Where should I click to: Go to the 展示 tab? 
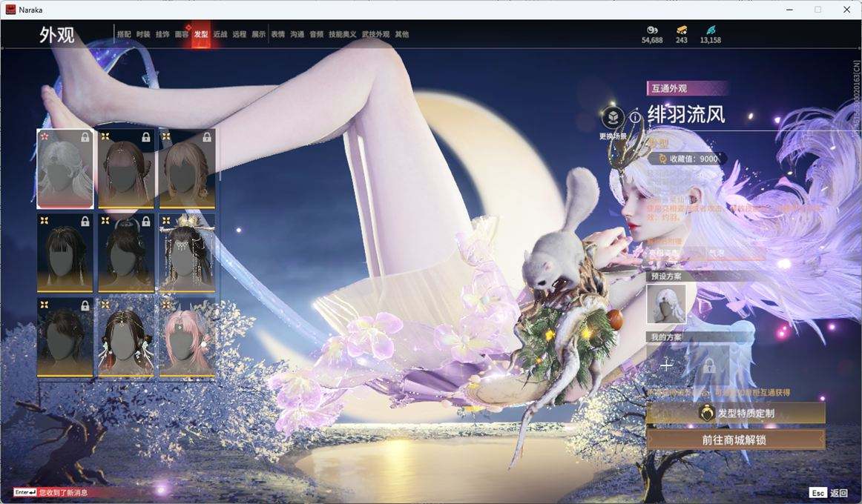pyautogui.click(x=258, y=34)
